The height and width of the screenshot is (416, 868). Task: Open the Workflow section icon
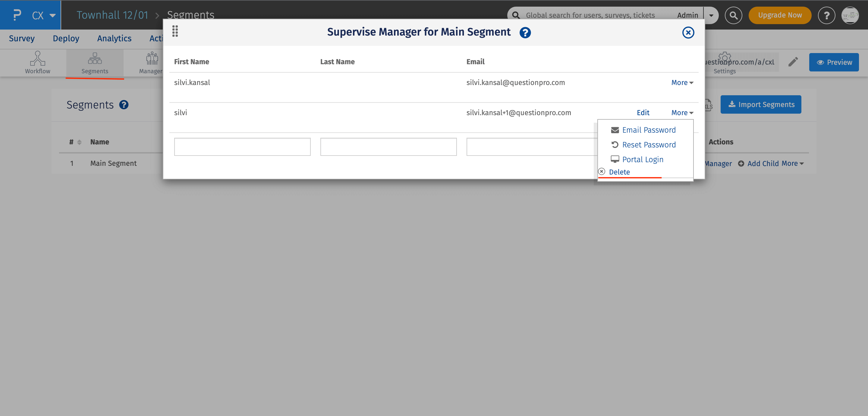click(37, 62)
